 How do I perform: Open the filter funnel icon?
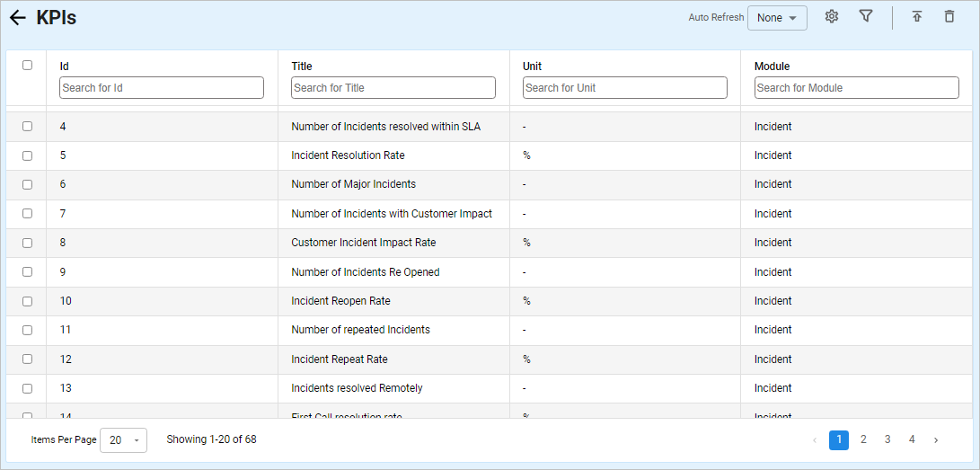(866, 17)
